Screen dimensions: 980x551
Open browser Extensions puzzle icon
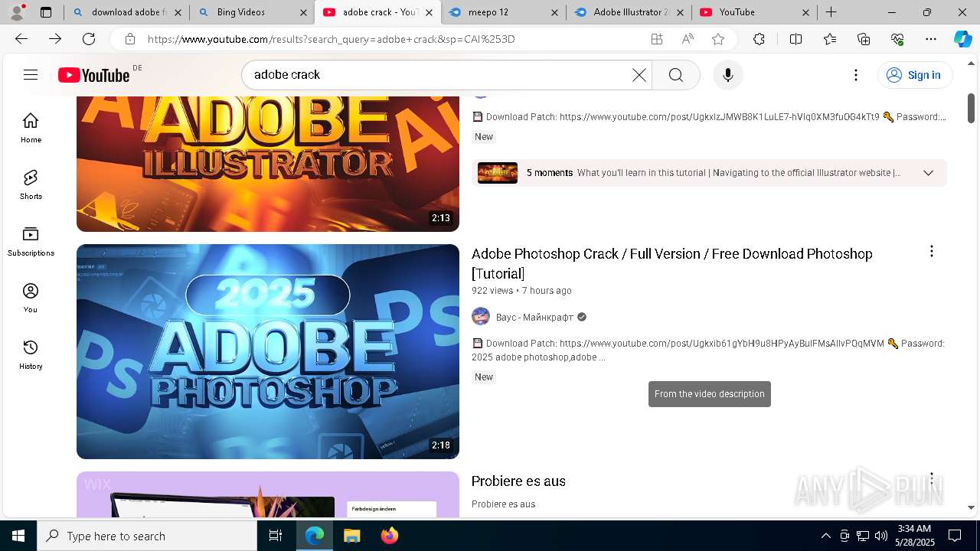[759, 39]
